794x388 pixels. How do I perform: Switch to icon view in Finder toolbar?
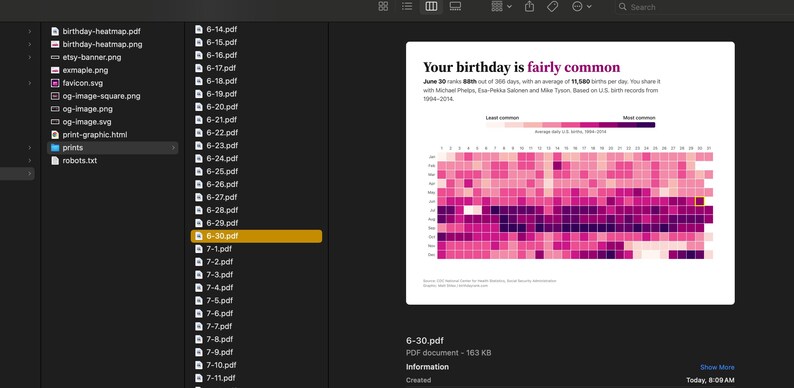pyautogui.click(x=383, y=7)
